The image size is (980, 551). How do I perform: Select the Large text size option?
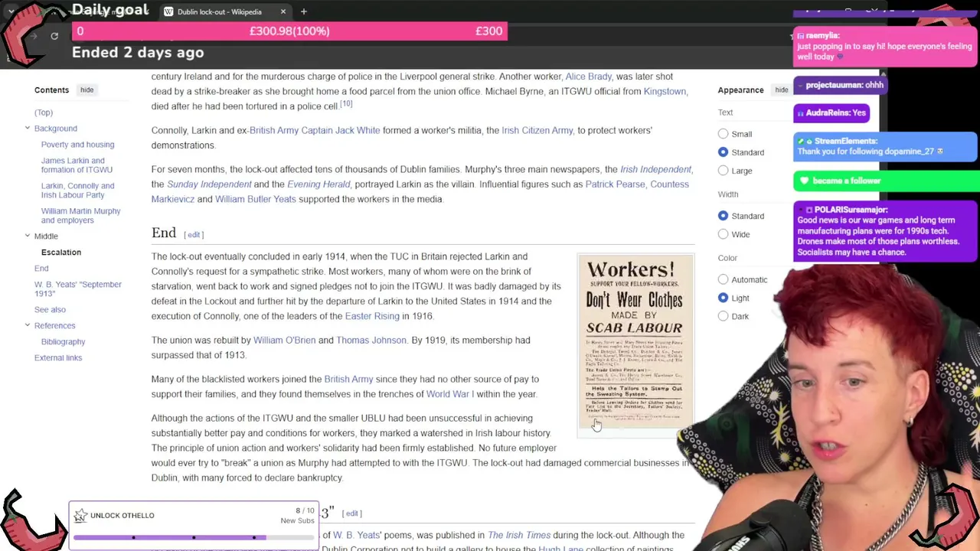click(723, 171)
